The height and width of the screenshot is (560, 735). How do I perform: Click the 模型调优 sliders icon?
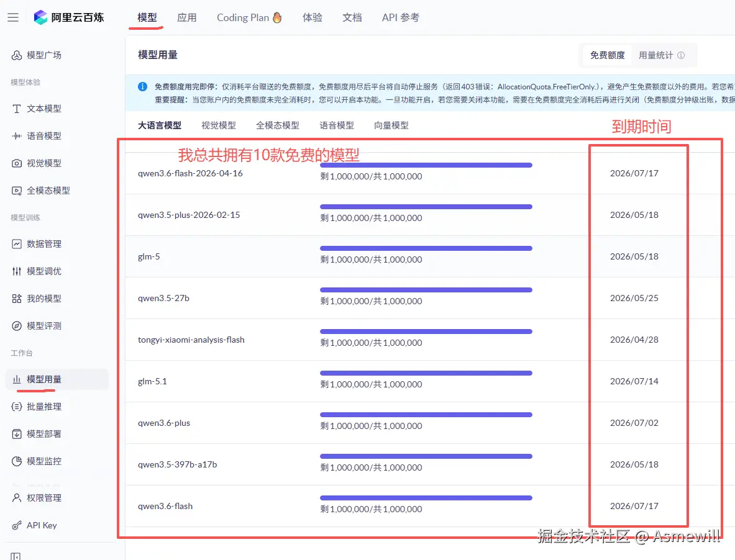coord(16,271)
